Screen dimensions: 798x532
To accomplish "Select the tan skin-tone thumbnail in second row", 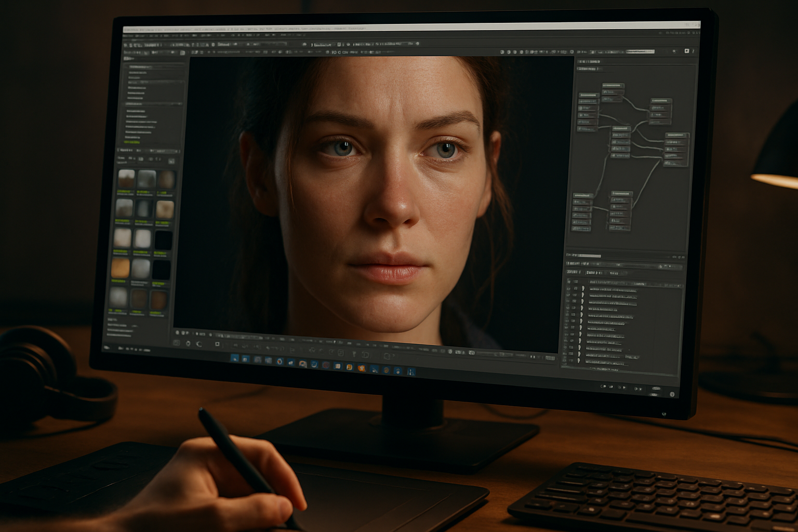I will click(x=165, y=210).
